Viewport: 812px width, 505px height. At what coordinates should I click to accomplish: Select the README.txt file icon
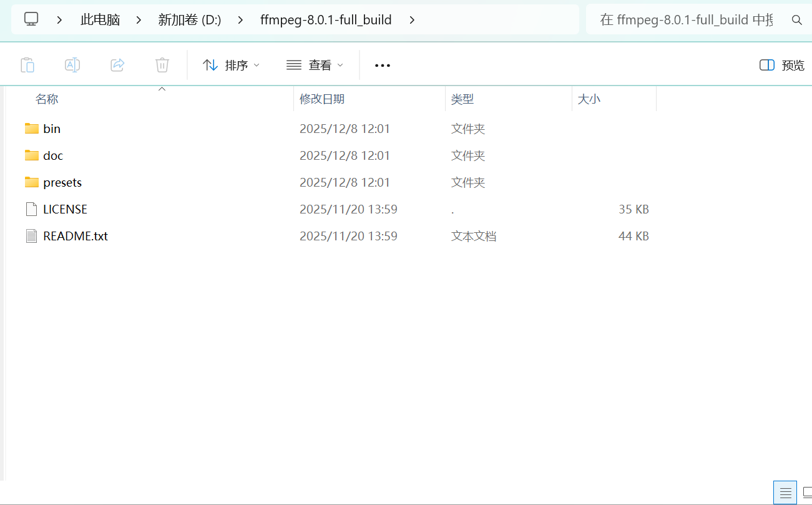tap(32, 236)
